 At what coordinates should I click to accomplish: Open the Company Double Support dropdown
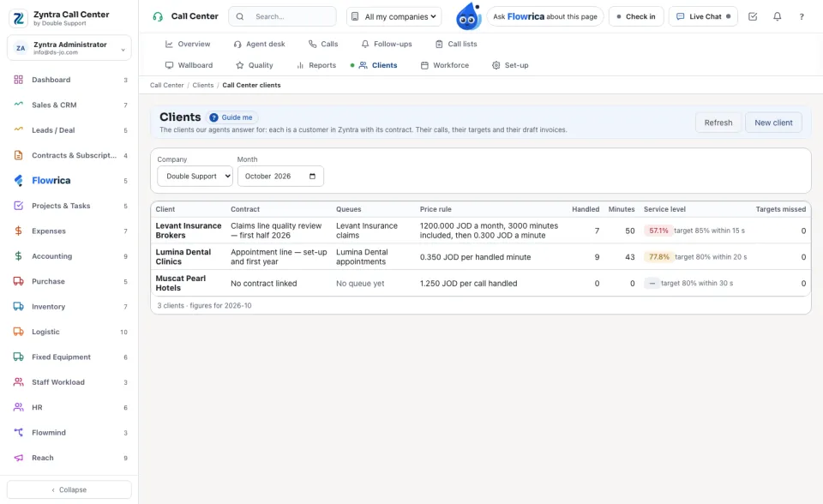[x=195, y=177]
